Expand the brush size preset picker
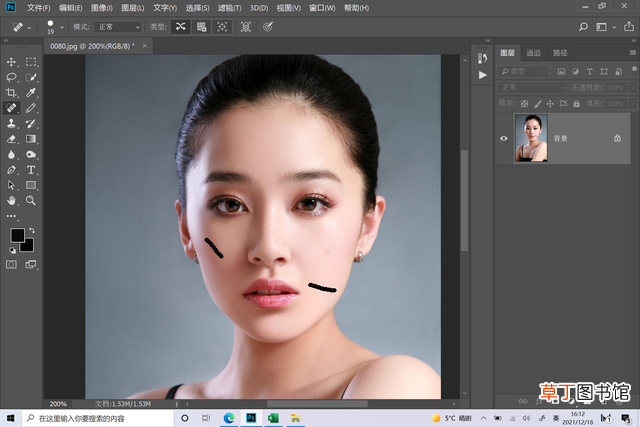 click(x=62, y=27)
